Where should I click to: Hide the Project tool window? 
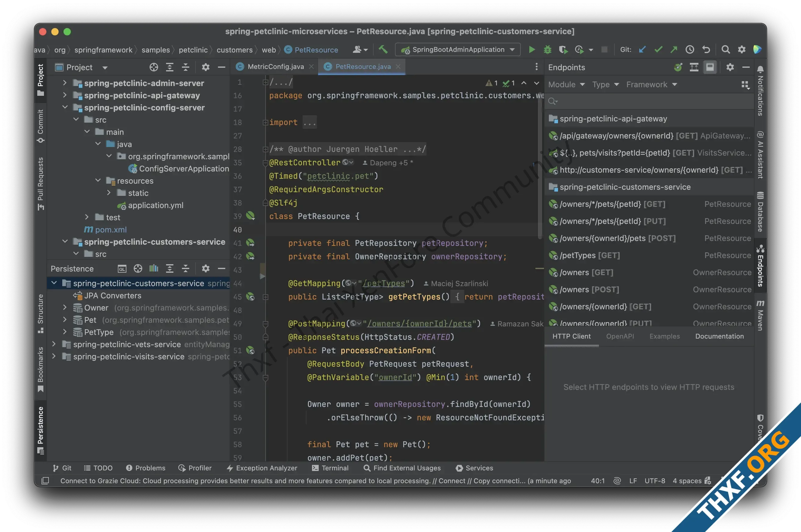tap(221, 67)
